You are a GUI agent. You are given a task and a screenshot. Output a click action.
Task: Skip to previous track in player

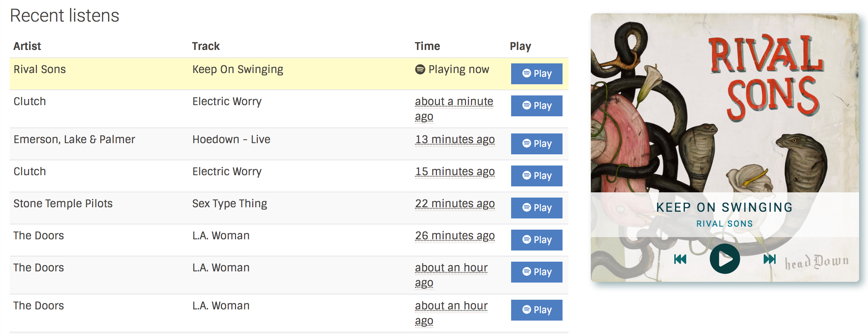(680, 259)
